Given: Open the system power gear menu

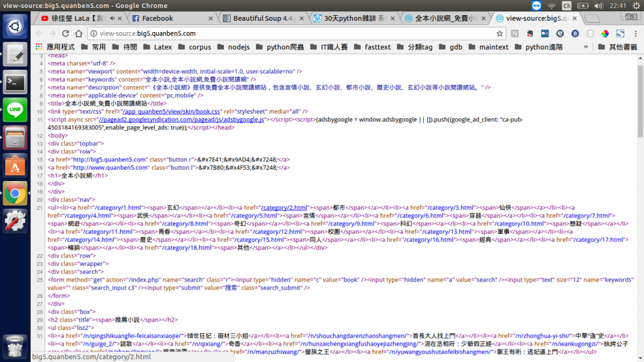Looking at the screenshot, I should 636,6.
